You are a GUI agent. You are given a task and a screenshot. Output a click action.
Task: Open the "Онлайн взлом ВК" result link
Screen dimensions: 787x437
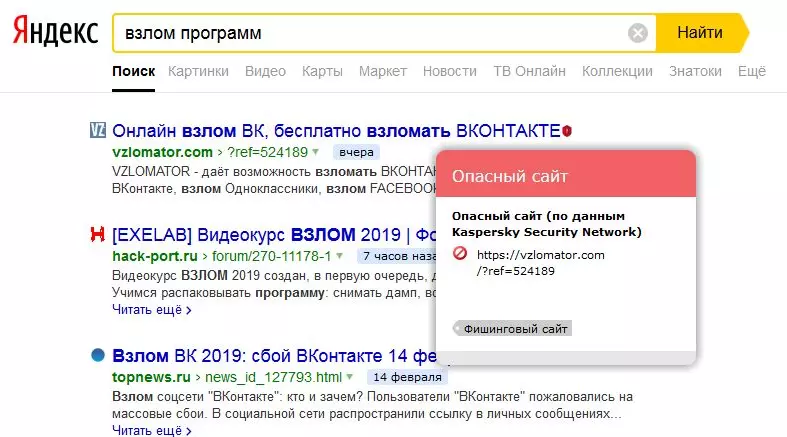click(x=336, y=131)
